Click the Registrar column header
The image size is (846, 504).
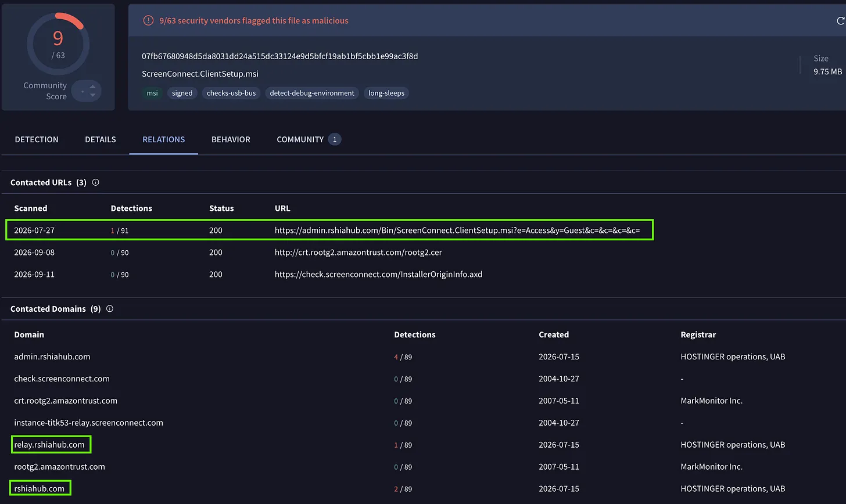pos(698,335)
